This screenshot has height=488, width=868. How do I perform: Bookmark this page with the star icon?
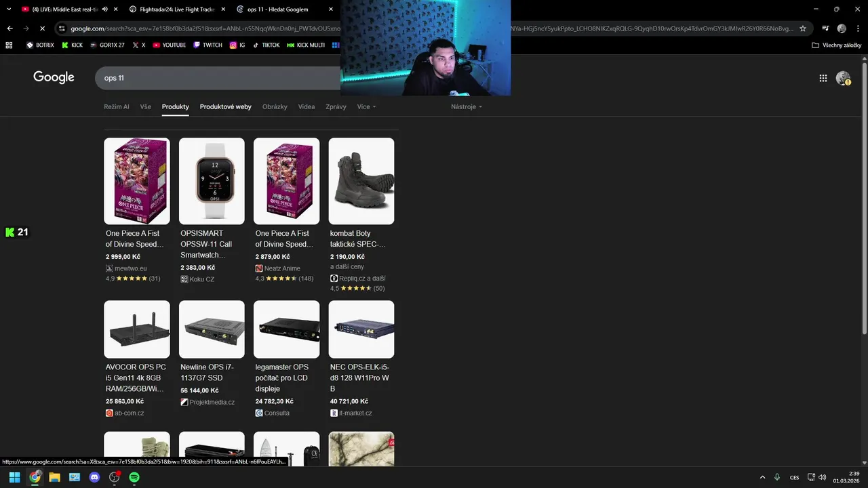tap(803, 28)
